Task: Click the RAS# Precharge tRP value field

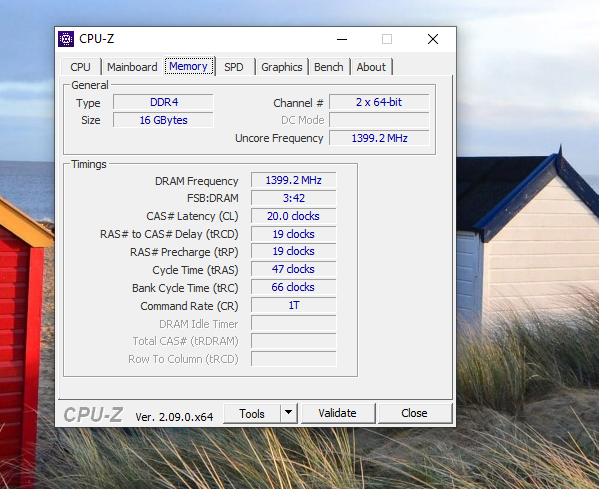Action: click(294, 251)
